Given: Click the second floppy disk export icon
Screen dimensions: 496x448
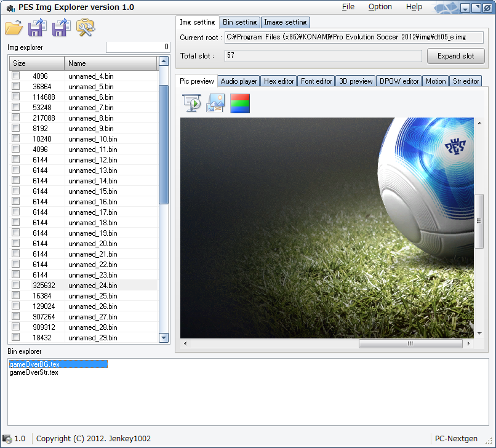Looking at the screenshot, I should 61,28.
